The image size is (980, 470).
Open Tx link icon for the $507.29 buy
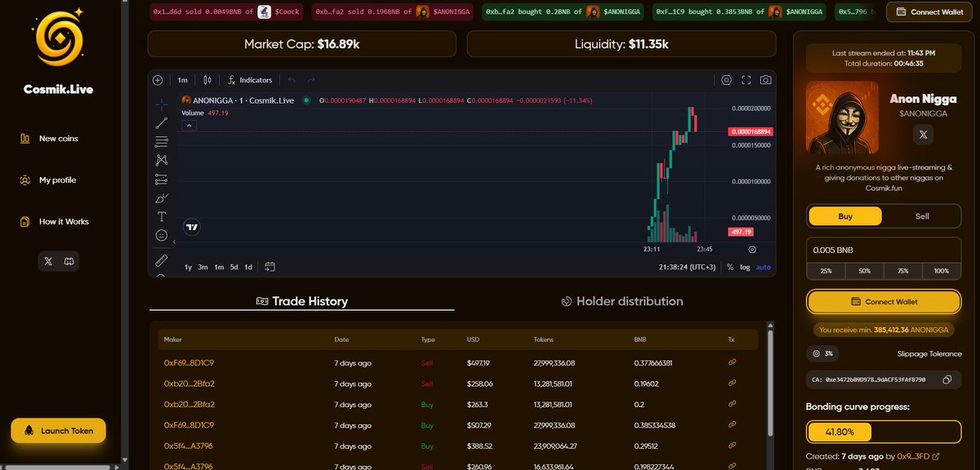coord(733,425)
